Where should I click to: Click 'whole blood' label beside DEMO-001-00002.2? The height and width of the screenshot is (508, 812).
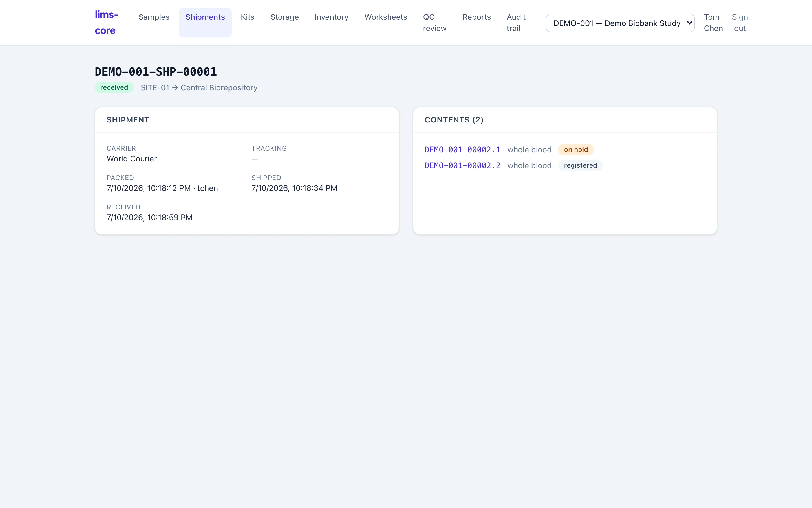pos(529,166)
